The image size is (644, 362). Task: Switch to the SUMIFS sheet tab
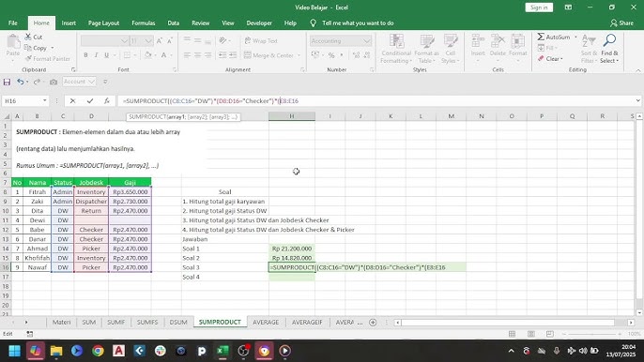147,323
